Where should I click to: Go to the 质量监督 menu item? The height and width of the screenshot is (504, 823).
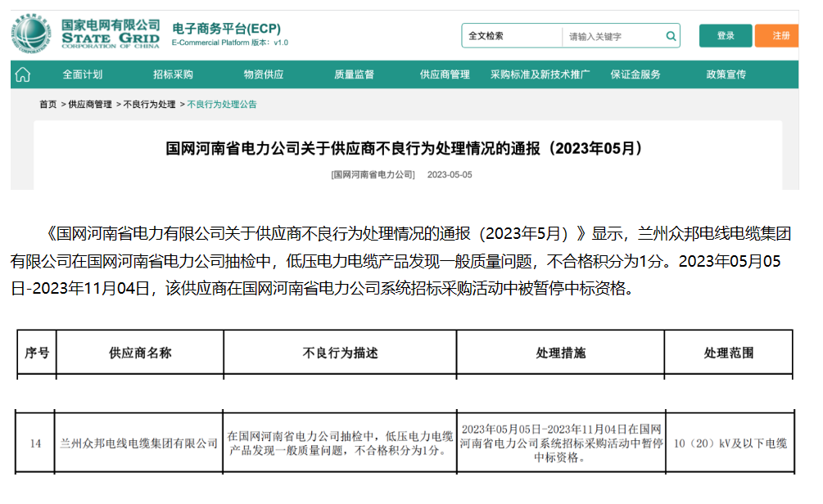[x=354, y=74]
